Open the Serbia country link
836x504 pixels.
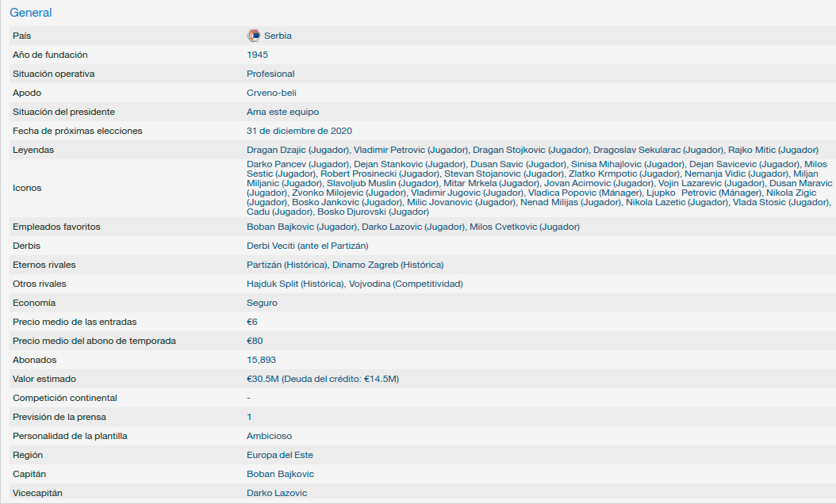(x=278, y=36)
